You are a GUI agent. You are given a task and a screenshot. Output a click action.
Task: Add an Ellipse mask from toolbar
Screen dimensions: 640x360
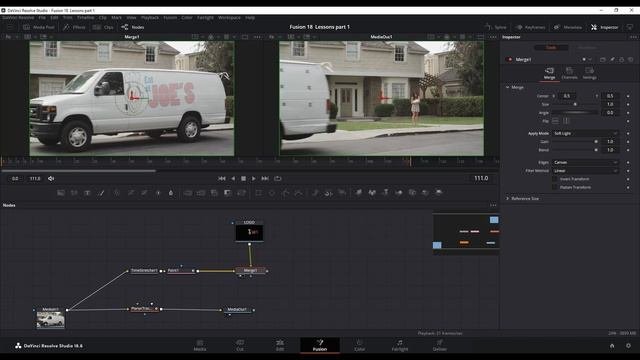click(272, 193)
